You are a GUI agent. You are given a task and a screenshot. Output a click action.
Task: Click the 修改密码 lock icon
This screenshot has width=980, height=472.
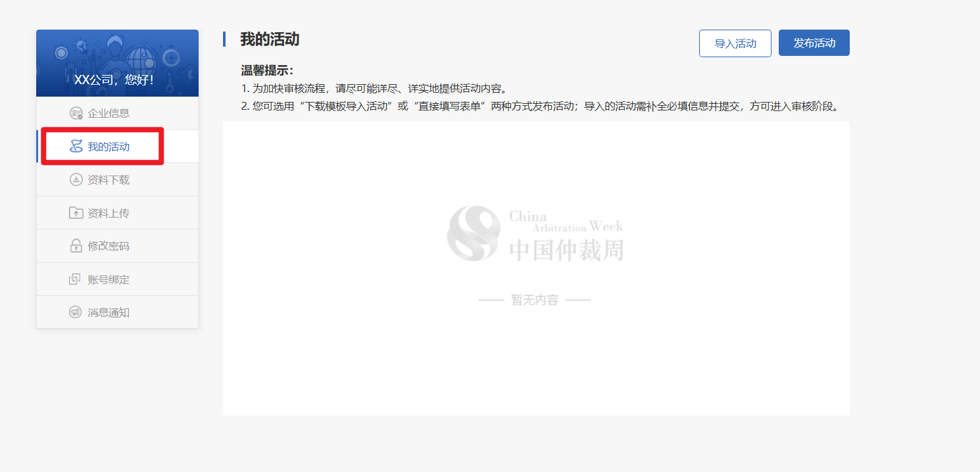[x=76, y=246]
